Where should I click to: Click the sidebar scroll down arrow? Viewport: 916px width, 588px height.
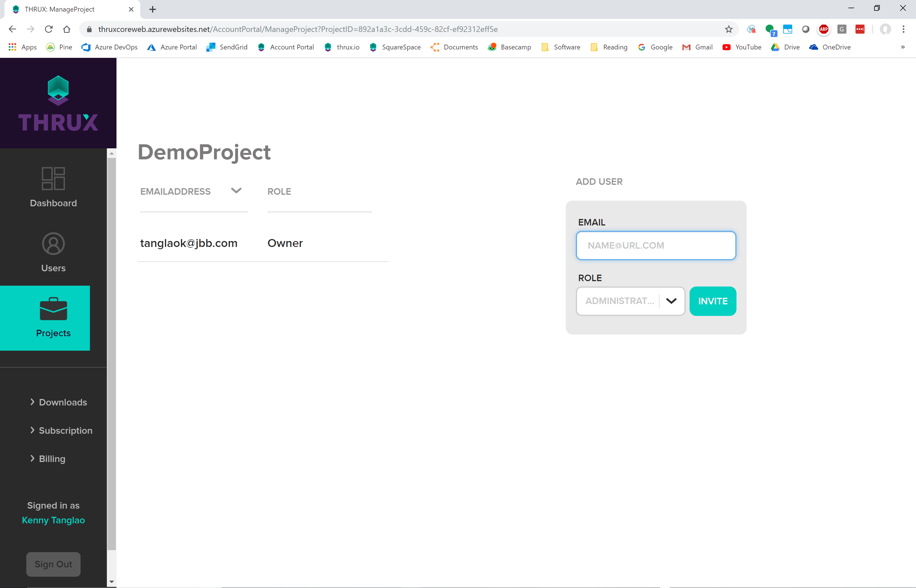coord(112,582)
